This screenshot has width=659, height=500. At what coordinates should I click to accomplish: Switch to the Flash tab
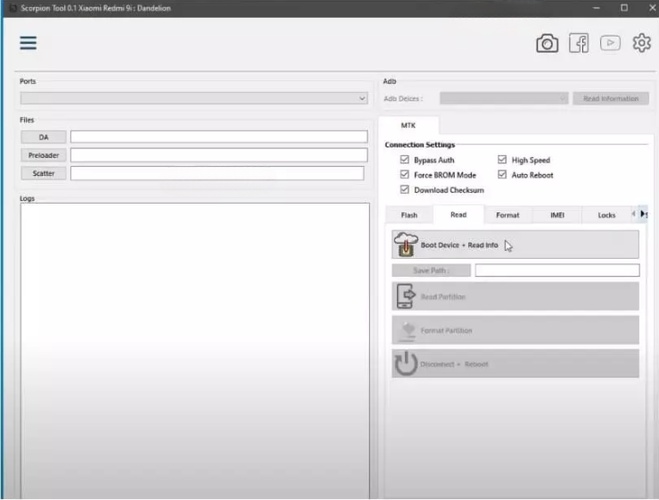(x=409, y=215)
